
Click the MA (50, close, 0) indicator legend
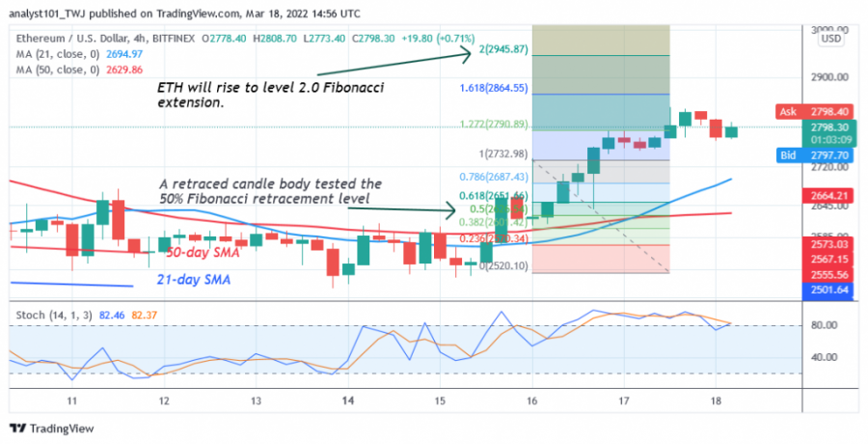[79, 69]
